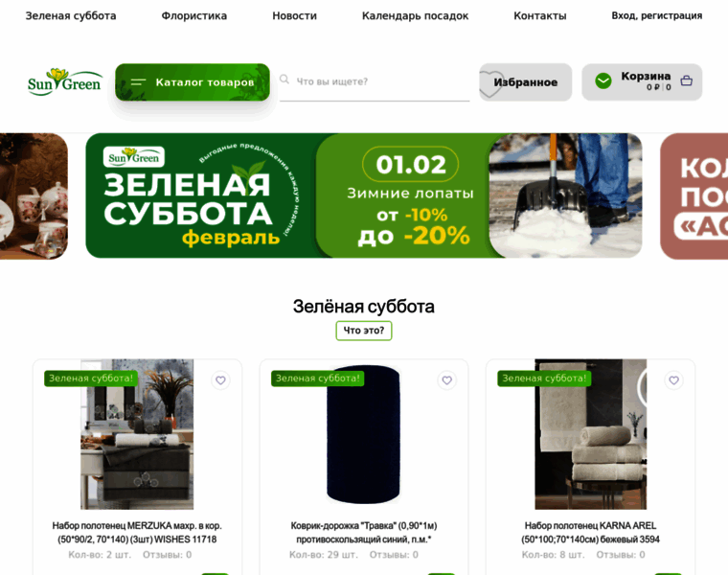Viewport: 728px width, 575px height.
Task: Add MERZUKA towel set to favorites
Action: point(220,380)
